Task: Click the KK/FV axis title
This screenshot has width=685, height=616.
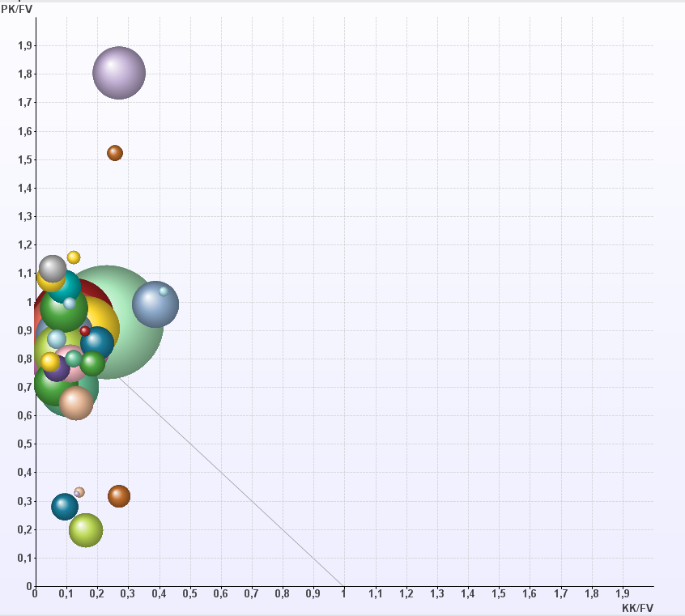Action: click(x=637, y=608)
